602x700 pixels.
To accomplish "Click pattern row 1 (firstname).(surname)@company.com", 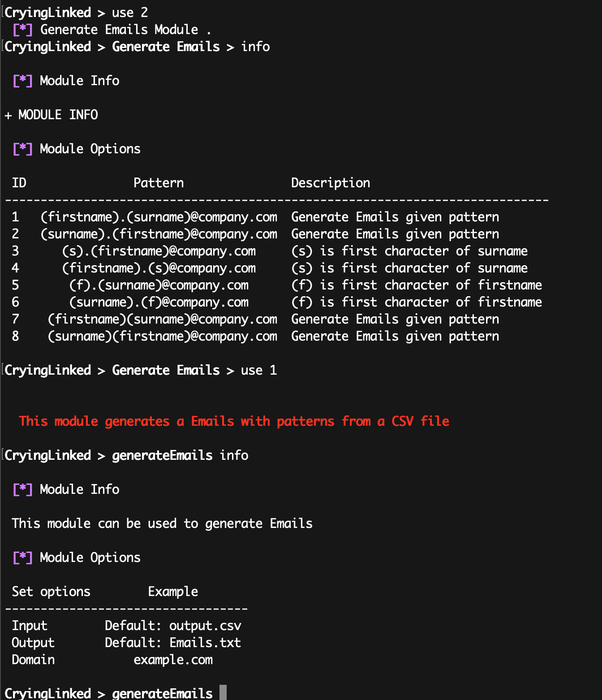I will (x=159, y=217).
